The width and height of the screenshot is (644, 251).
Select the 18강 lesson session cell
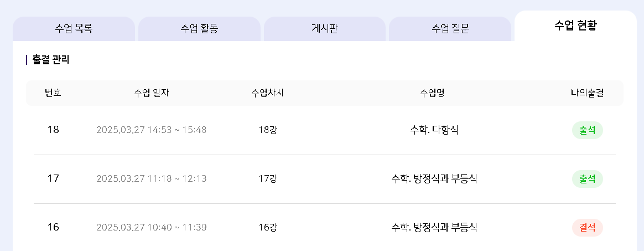pyautogui.click(x=268, y=130)
